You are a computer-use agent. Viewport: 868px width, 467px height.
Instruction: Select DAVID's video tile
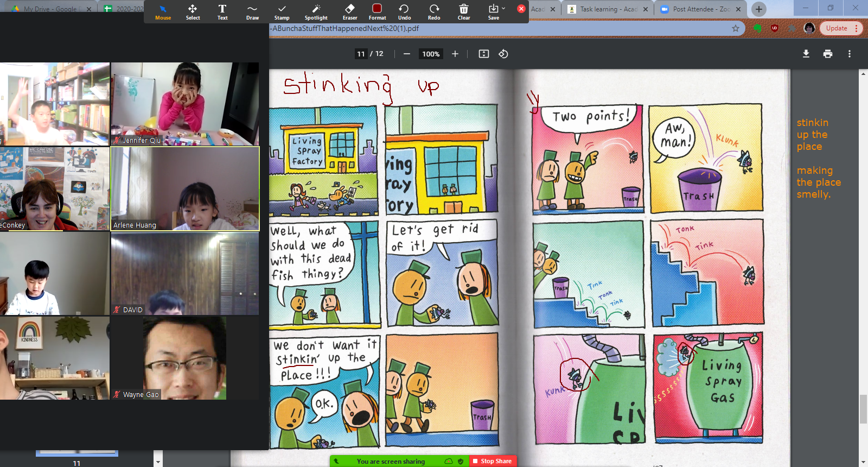pyautogui.click(x=184, y=274)
